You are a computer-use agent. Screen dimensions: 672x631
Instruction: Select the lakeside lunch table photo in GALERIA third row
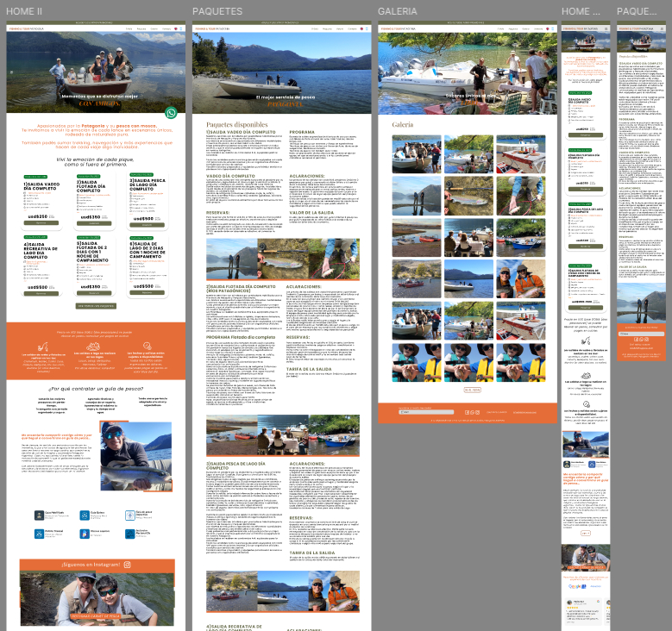click(468, 237)
